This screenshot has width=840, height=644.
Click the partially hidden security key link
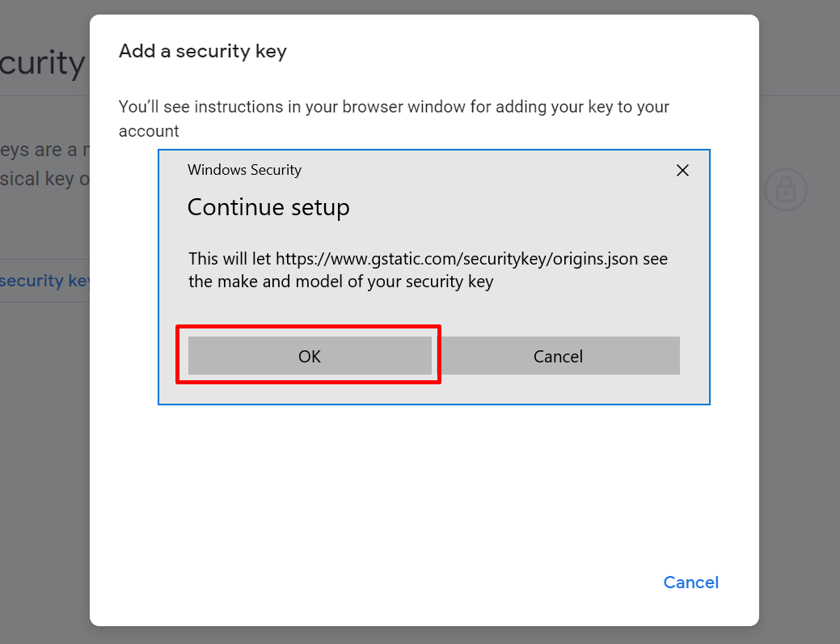[x=45, y=281]
